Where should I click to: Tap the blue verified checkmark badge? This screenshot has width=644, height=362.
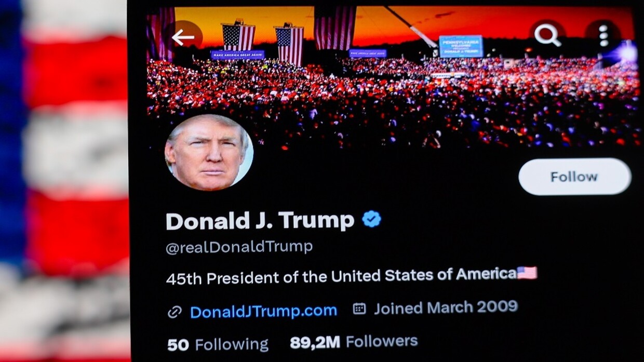tap(371, 219)
